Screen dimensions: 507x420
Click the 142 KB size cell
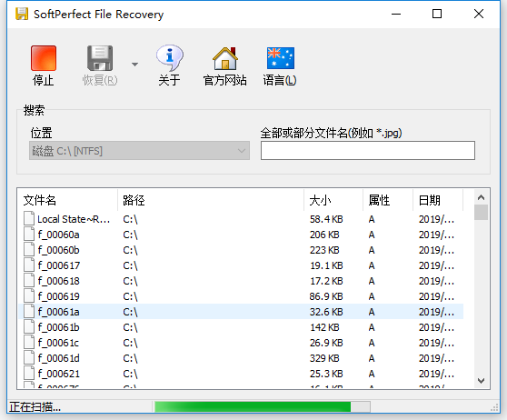point(324,327)
